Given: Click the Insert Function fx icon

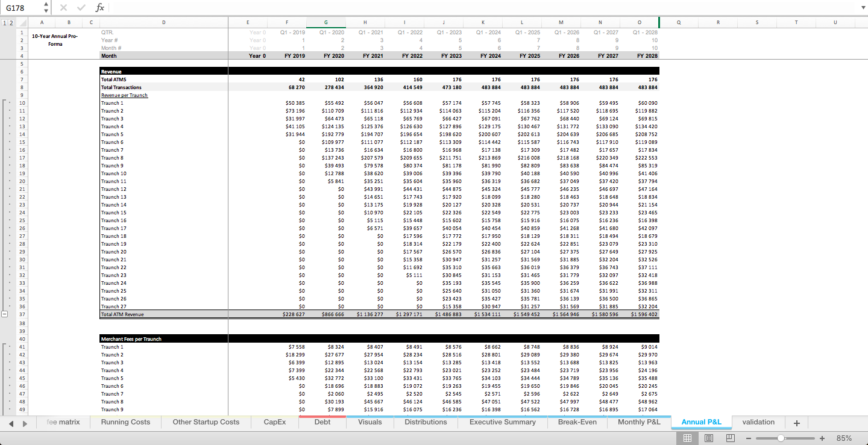Looking at the screenshot, I should (x=100, y=7).
